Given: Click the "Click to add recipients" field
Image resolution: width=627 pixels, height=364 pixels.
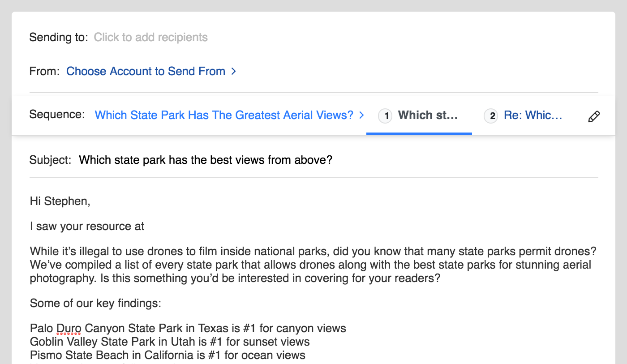Looking at the screenshot, I should coord(150,37).
